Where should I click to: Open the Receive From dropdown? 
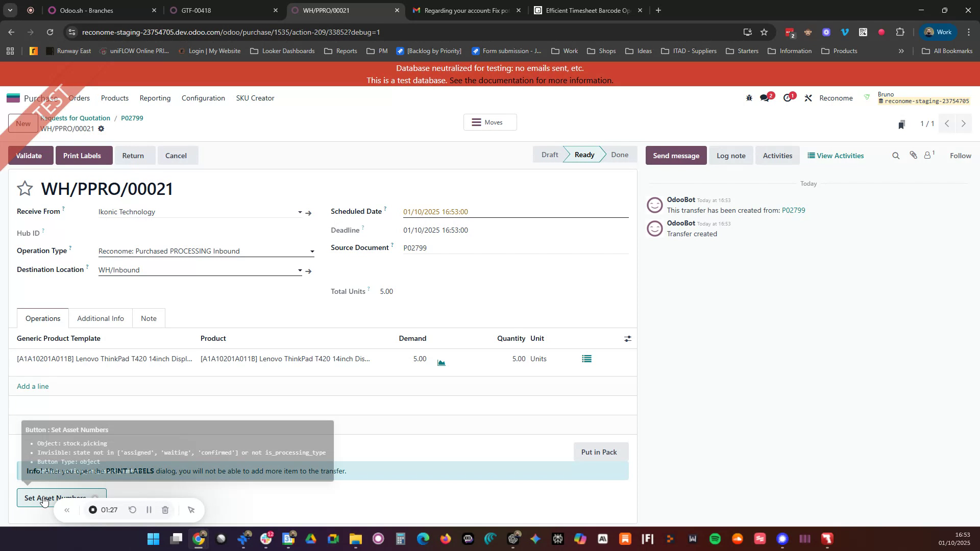click(300, 212)
